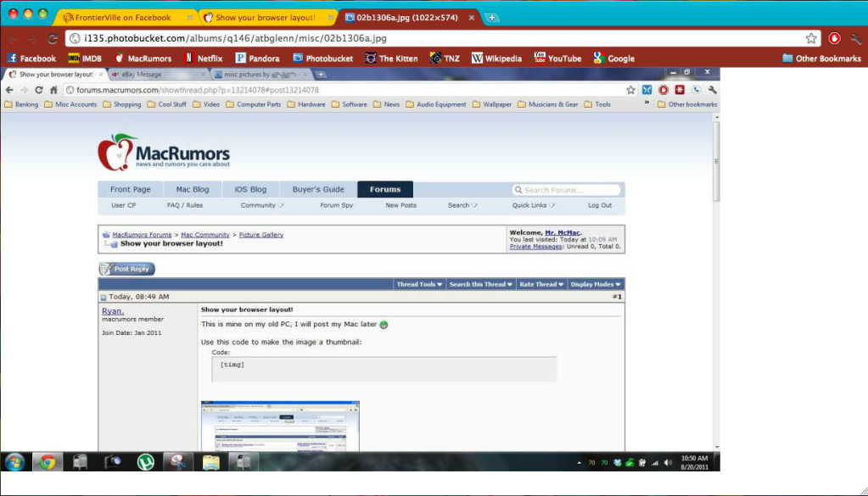Open the Cool Stuff bookmark folder
This screenshot has width=868, height=496.
pos(167,104)
